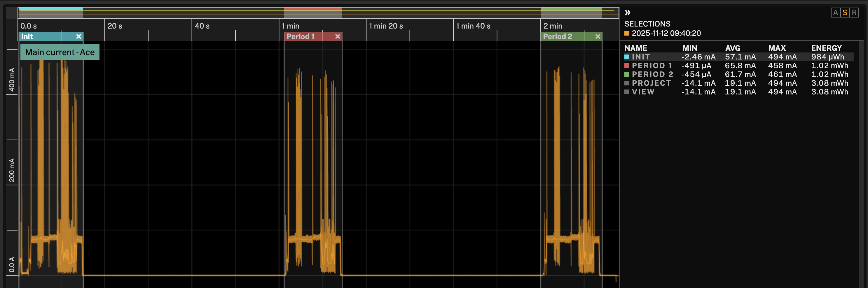Click the Period 2 timeline label

(558, 36)
